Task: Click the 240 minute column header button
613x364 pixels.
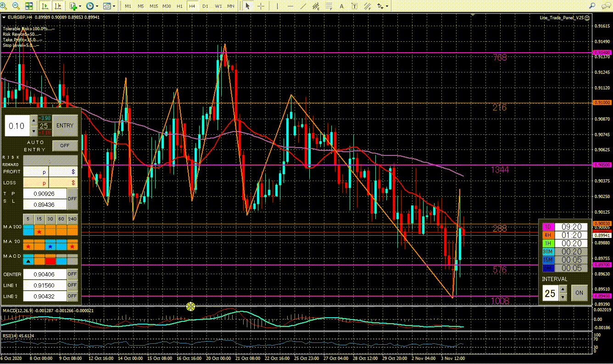Action: pos(72,219)
